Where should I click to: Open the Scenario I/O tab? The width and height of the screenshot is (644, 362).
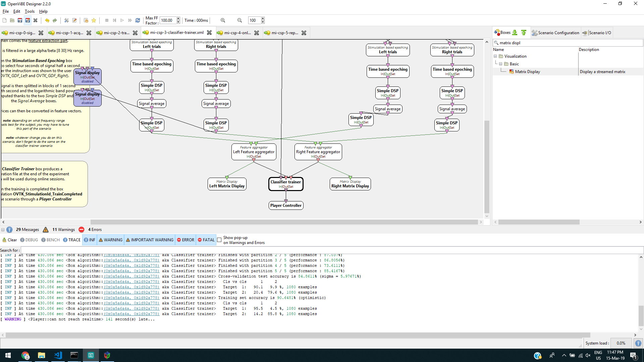click(x=597, y=33)
